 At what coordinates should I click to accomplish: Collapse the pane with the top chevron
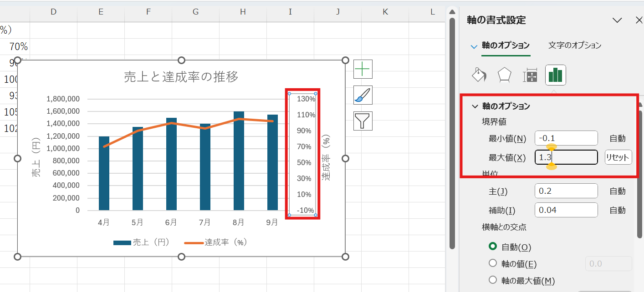point(617,20)
